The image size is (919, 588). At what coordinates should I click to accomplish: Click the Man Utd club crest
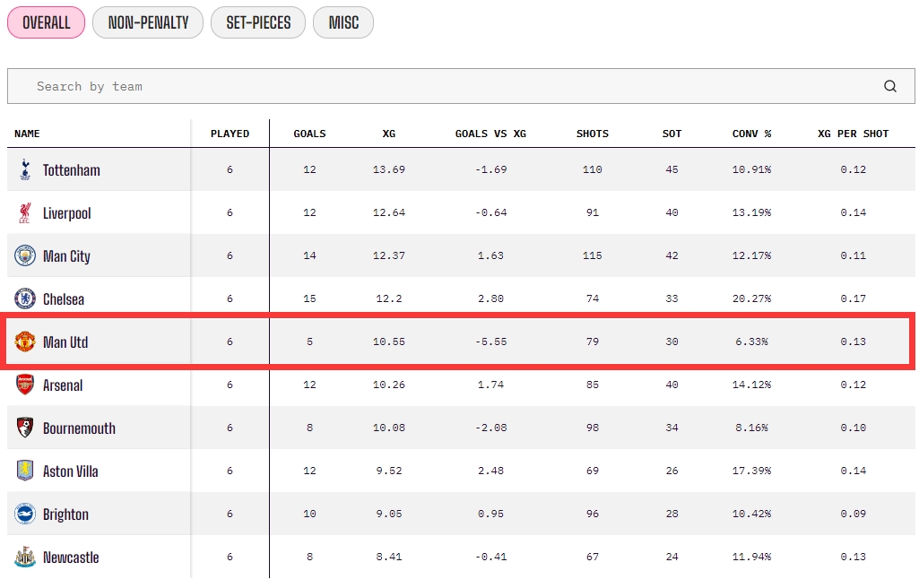coord(24,342)
